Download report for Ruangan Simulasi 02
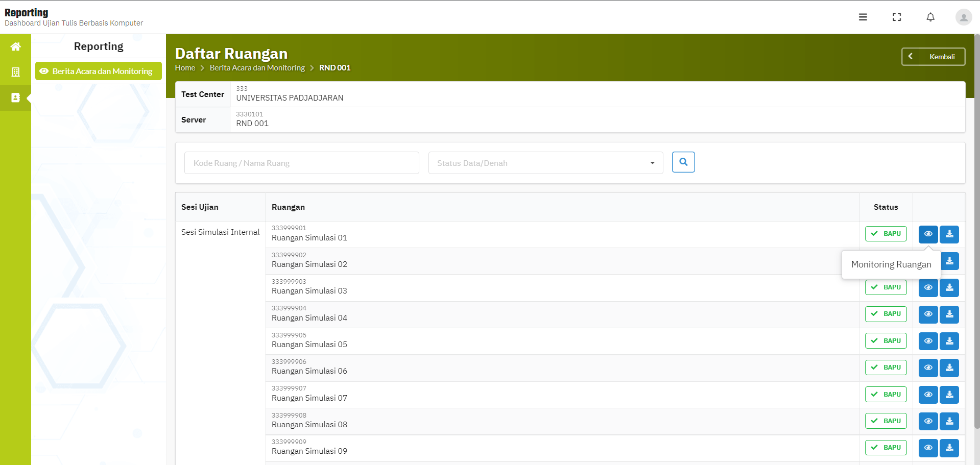The image size is (980, 465). click(949, 261)
